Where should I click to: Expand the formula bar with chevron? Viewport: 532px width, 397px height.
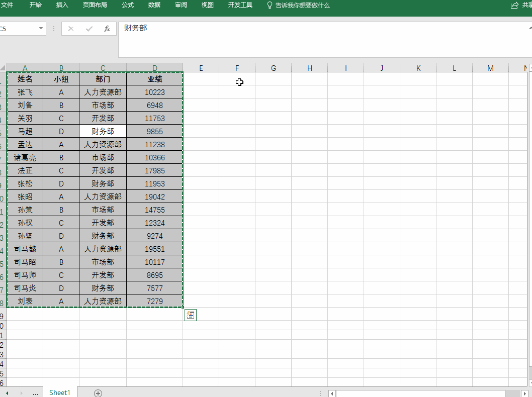(x=530, y=28)
